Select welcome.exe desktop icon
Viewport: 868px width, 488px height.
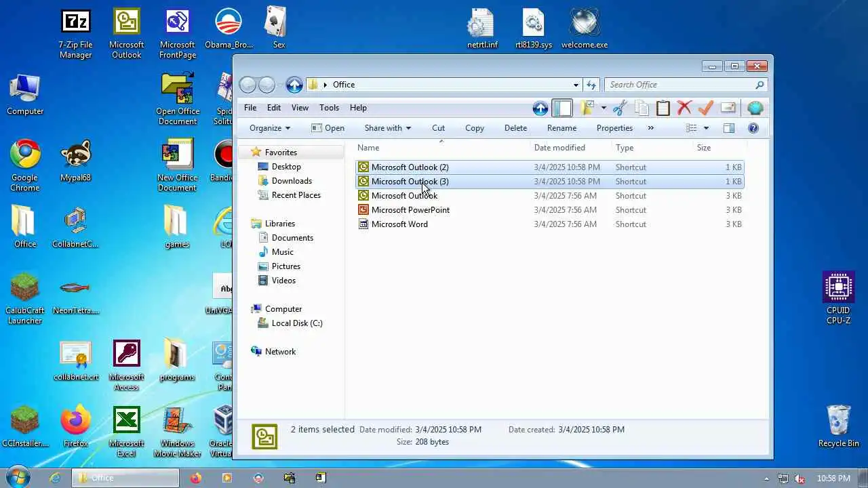coord(585,29)
